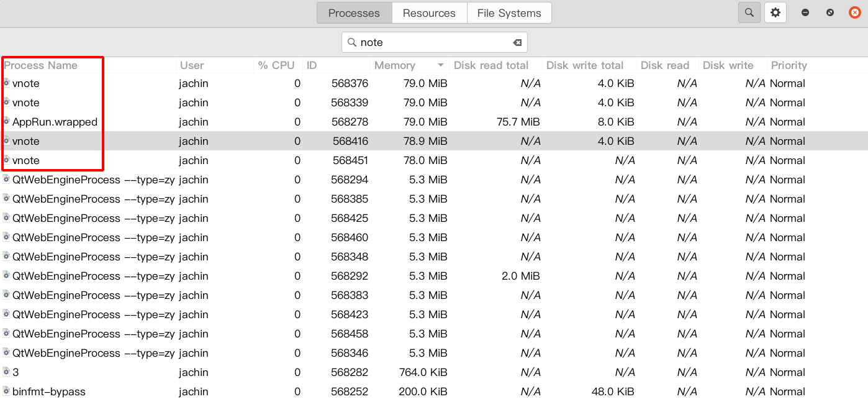Open the Memory column sort dropdown arrow
868x417 pixels.
pyautogui.click(x=441, y=65)
